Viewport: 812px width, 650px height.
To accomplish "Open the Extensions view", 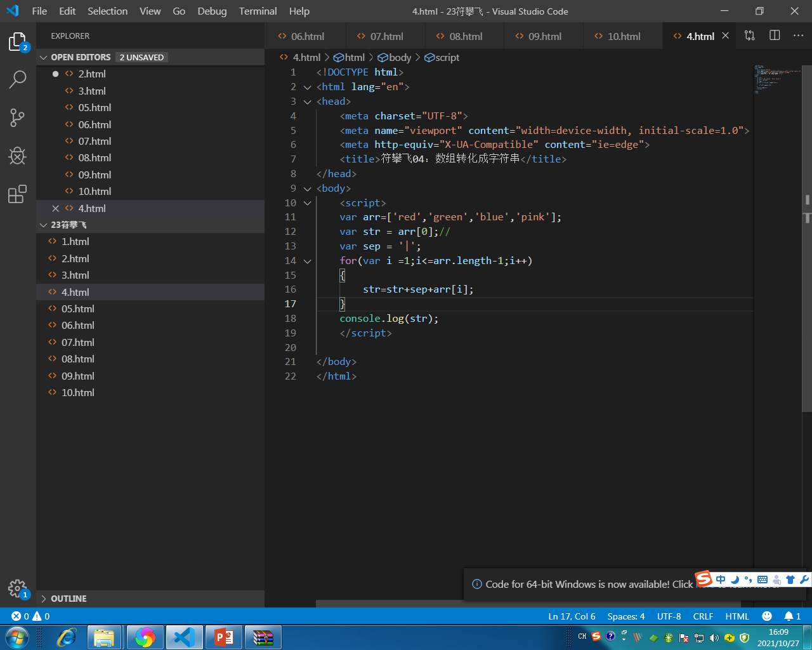I will coord(18,194).
